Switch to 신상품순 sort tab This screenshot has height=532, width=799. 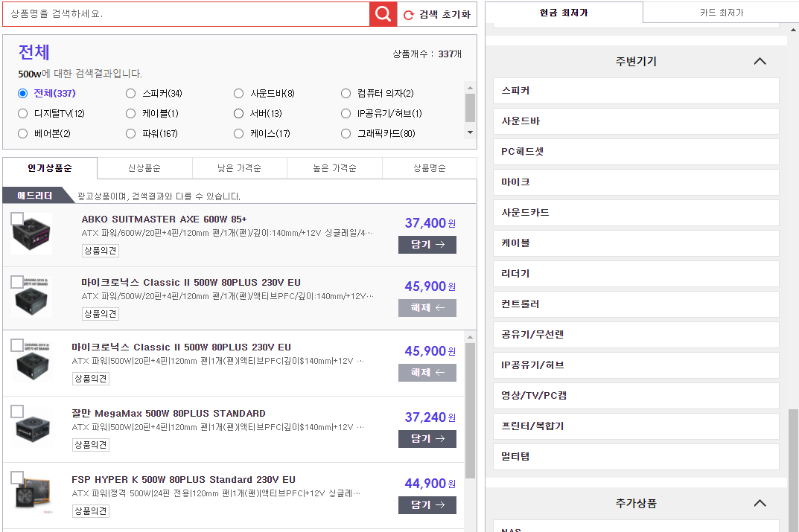[x=144, y=168]
